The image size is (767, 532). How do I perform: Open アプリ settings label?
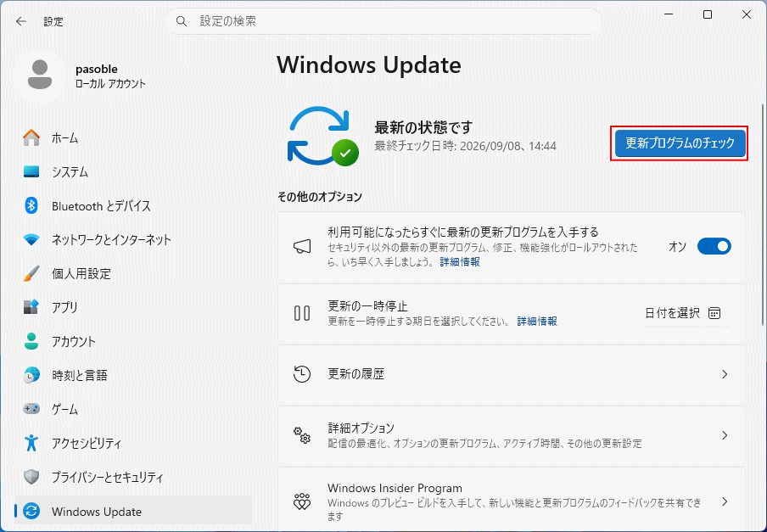(64, 307)
